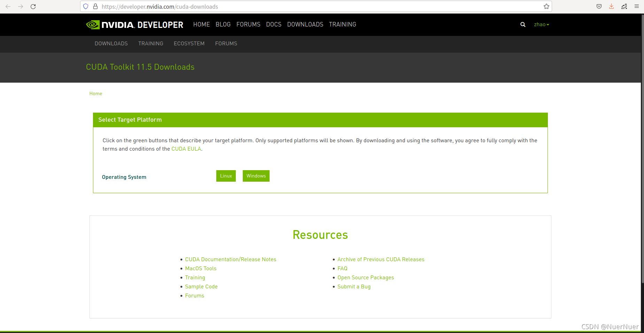
Task: Expand the zhao account dropdown
Action: pyautogui.click(x=541, y=24)
